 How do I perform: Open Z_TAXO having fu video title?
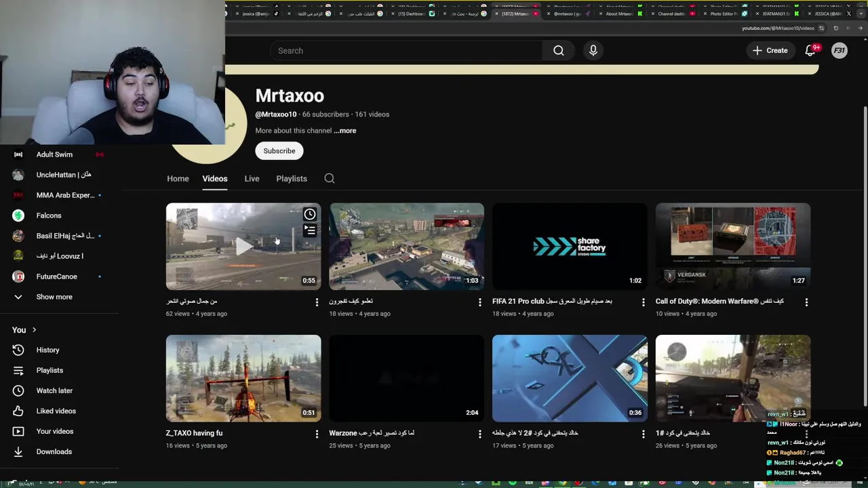[x=194, y=433]
